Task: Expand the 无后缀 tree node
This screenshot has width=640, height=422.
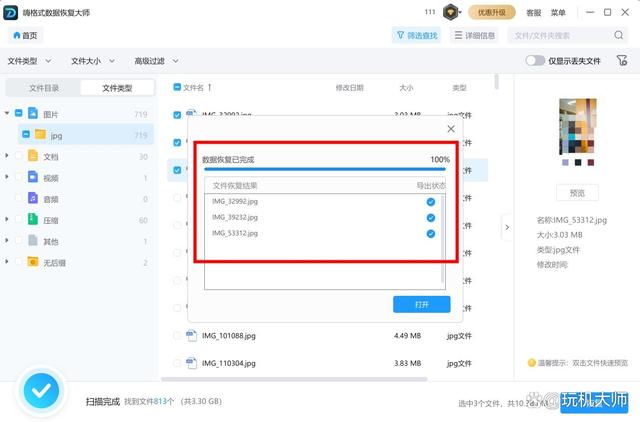Action: point(7,262)
